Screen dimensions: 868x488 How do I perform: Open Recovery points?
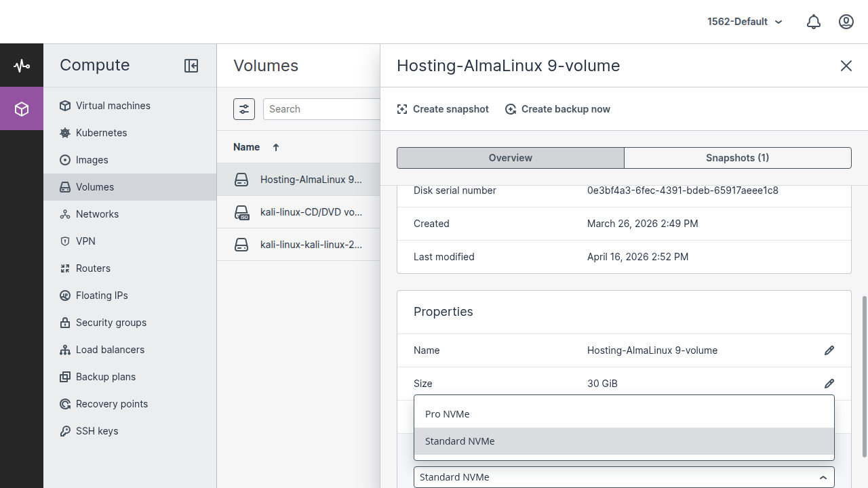[x=130, y=404]
